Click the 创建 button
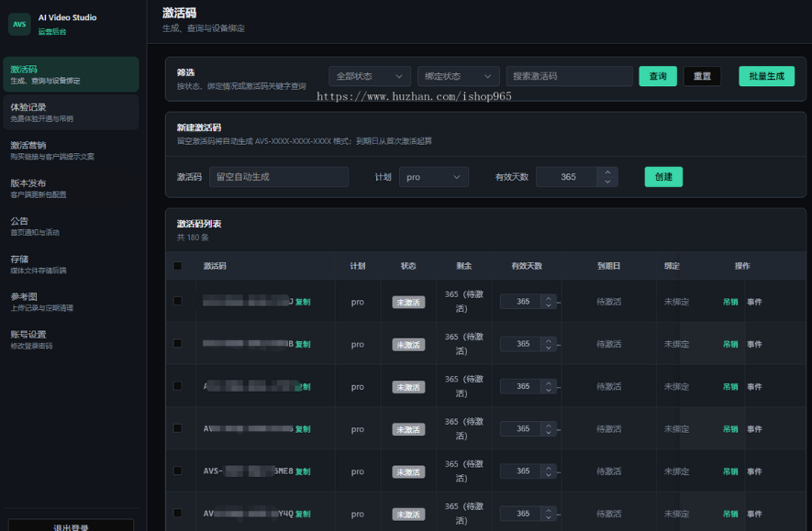 click(663, 177)
